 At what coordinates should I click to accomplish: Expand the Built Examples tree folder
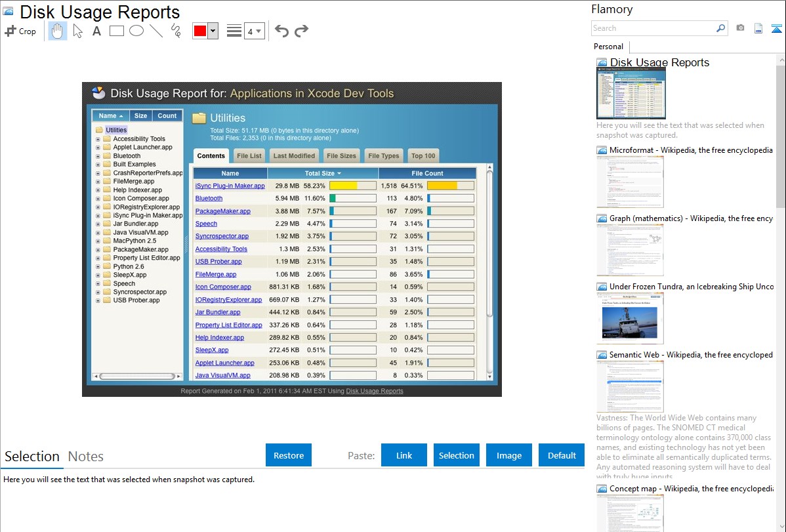click(98, 165)
